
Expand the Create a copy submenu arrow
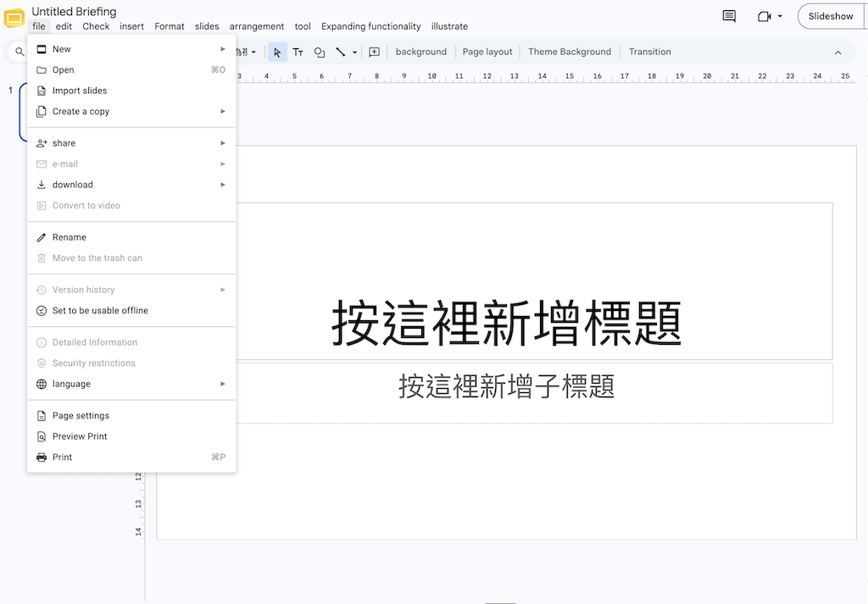click(x=223, y=112)
